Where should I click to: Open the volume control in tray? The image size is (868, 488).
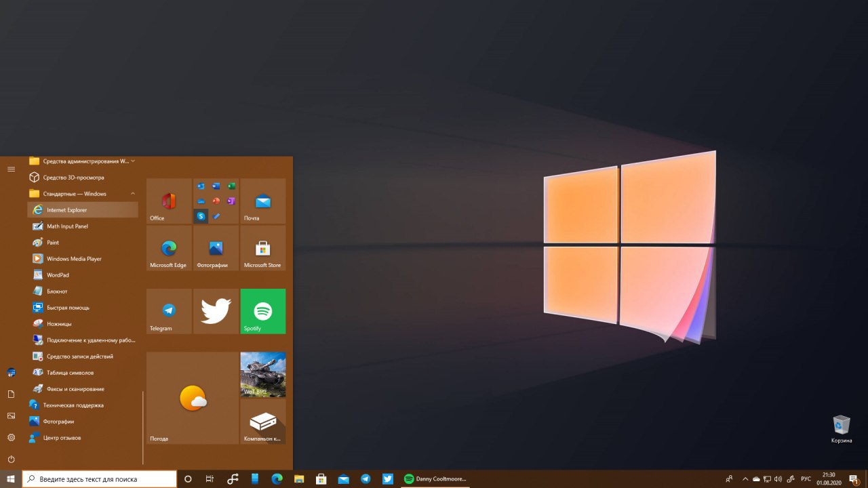pos(778,479)
